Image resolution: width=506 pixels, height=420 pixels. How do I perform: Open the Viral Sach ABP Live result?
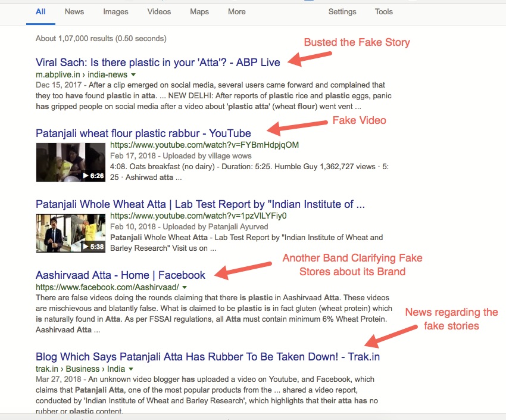tap(158, 63)
